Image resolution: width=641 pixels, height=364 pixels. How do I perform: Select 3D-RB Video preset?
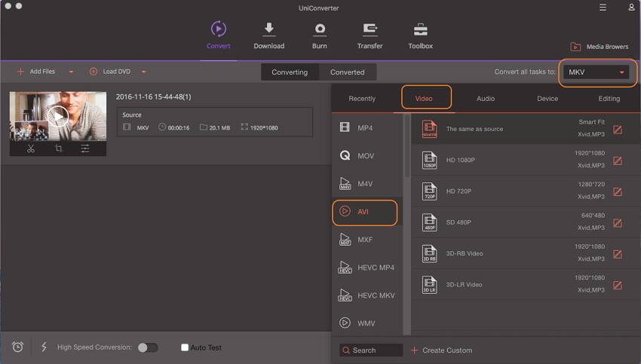coord(526,253)
